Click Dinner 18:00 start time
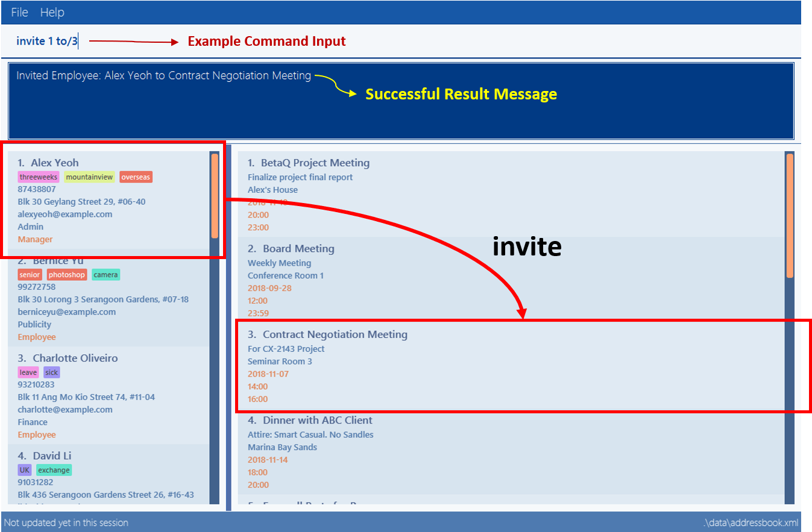This screenshot has height=532, width=812. pos(258,473)
